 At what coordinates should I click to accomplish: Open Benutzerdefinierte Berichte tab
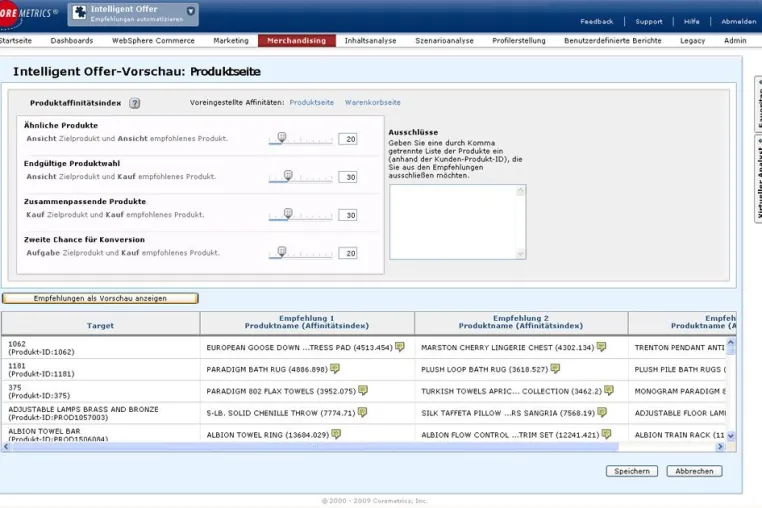(613, 41)
